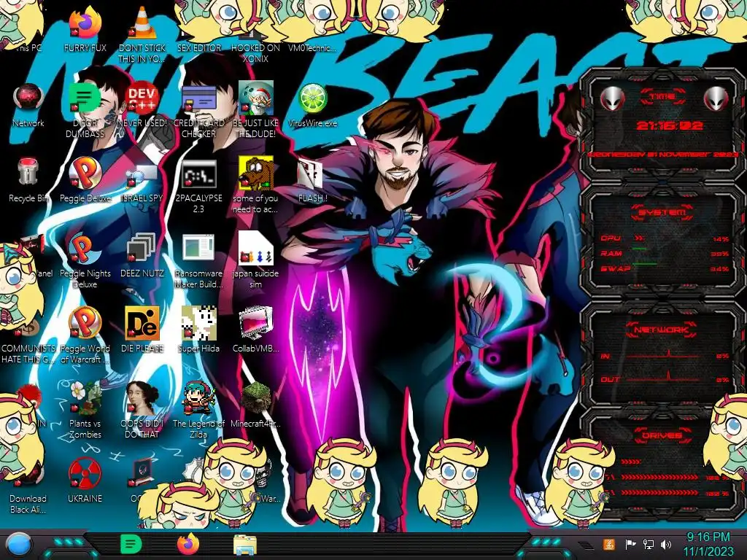Viewport: 747px width, 560px height.
Task: Click the Java tray icon
Action: point(609,544)
